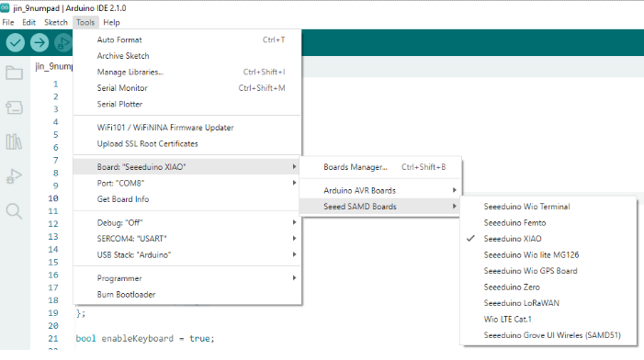Image resolution: width=644 pixels, height=360 pixels.
Task: Expand SERCOM4: "USART" submenu
Action: coord(187,239)
